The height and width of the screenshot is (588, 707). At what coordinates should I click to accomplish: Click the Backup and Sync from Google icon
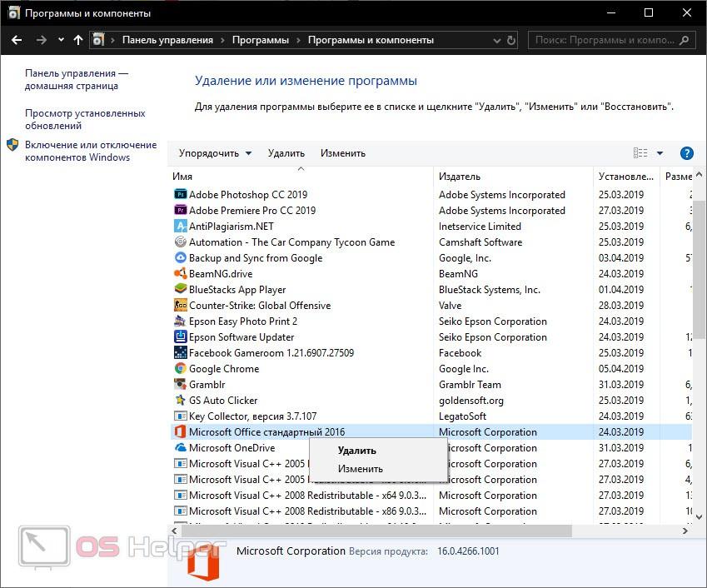coord(181,257)
